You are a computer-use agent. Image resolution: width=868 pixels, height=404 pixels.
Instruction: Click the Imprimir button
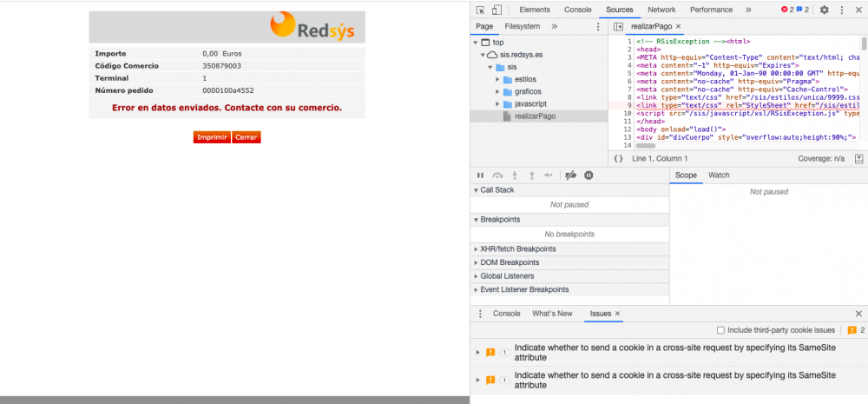click(212, 137)
